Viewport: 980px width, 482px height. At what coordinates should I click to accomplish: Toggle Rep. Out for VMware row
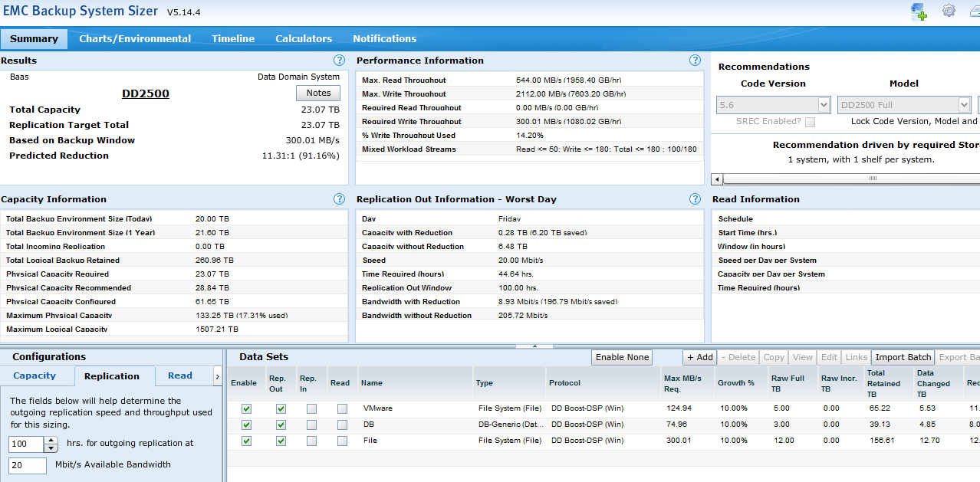point(281,408)
